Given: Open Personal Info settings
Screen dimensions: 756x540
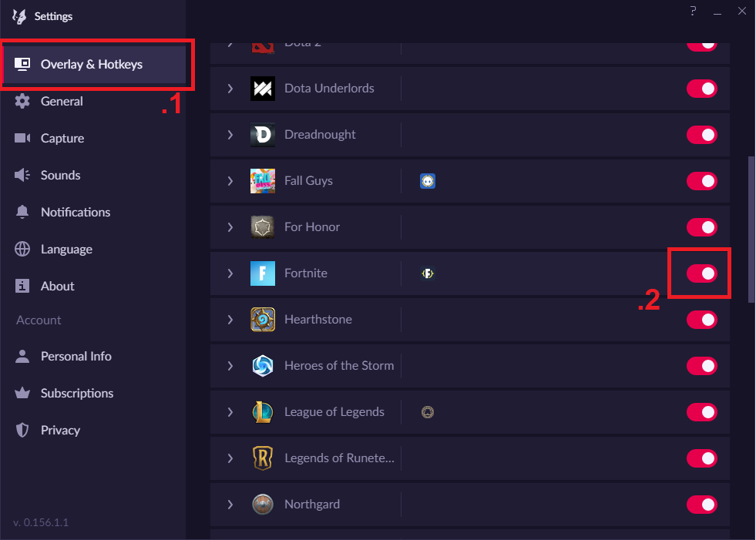Looking at the screenshot, I should pos(92,357).
